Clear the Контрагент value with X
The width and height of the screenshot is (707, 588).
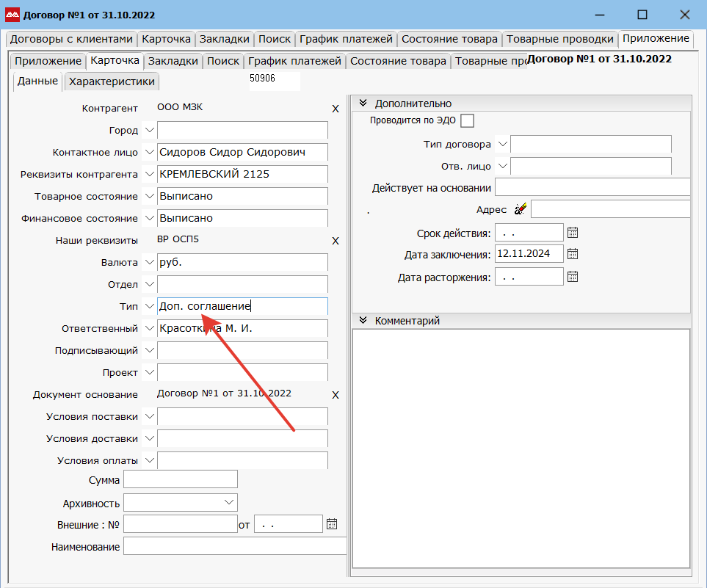pyautogui.click(x=336, y=109)
